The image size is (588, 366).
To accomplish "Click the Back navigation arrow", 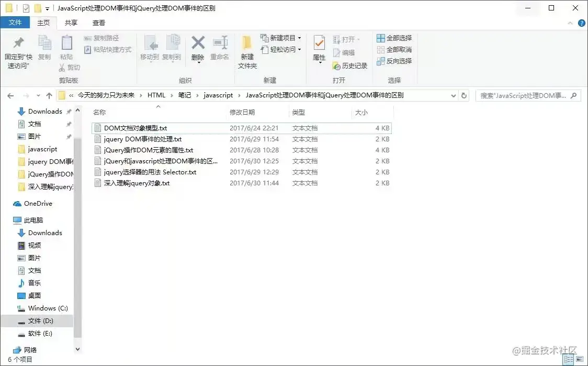I will (11, 96).
